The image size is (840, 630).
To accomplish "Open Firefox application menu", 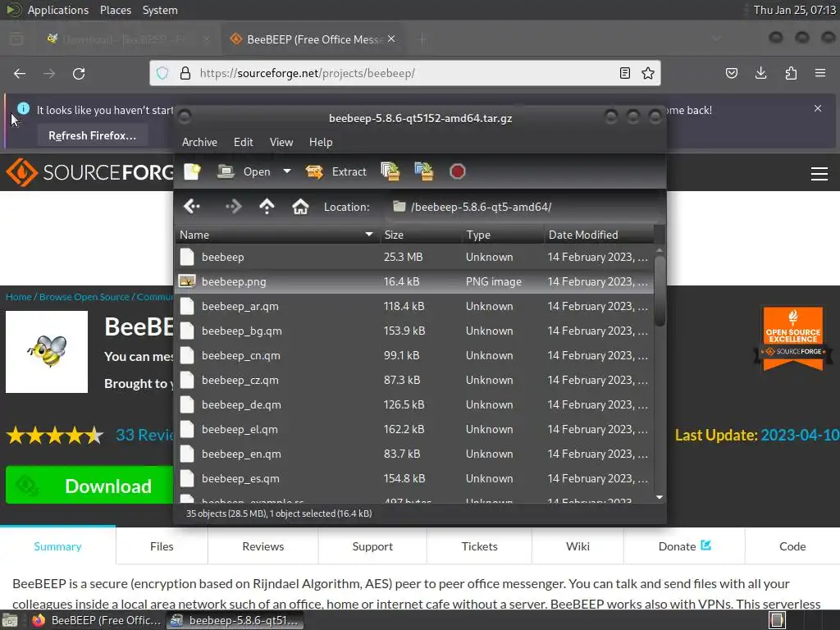I will (820, 73).
